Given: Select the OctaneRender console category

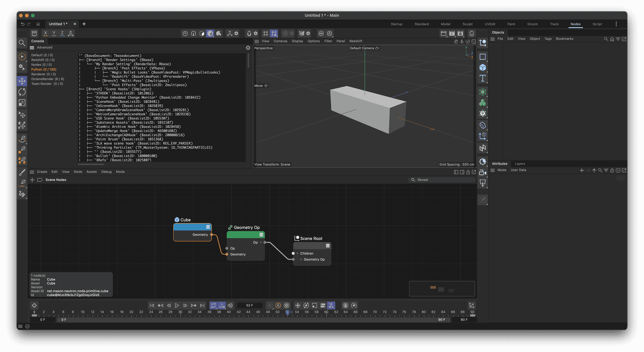Looking at the screenshot, I should pos(47,79).
